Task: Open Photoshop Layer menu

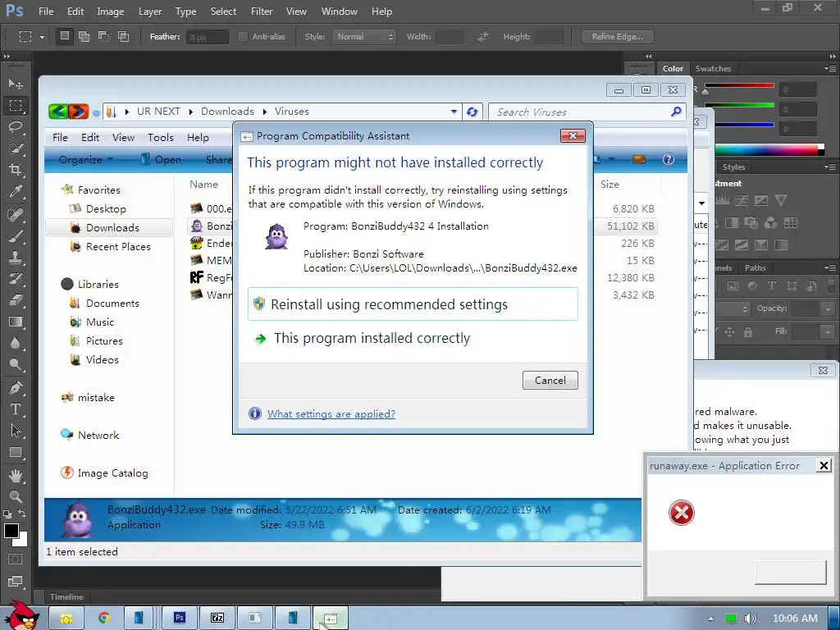Action: 150,11
